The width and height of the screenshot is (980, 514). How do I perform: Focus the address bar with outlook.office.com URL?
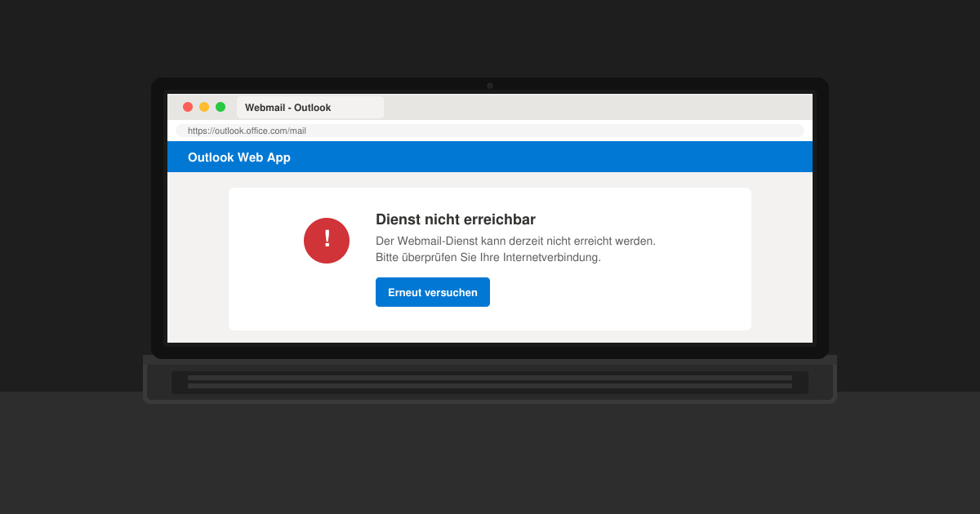(490, 131)
